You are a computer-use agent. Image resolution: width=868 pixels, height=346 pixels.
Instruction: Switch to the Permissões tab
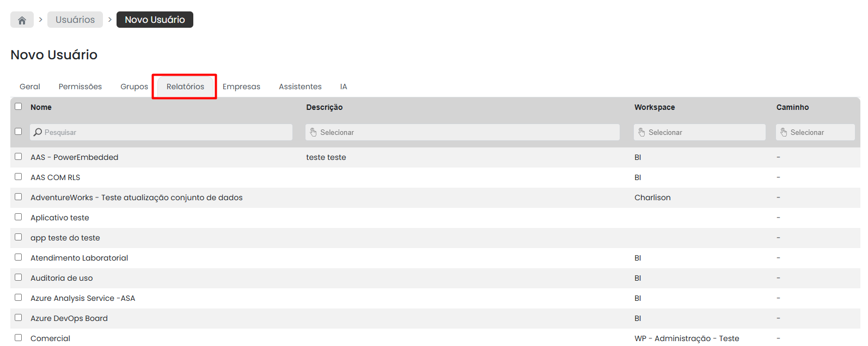click(x=80, y=86)
